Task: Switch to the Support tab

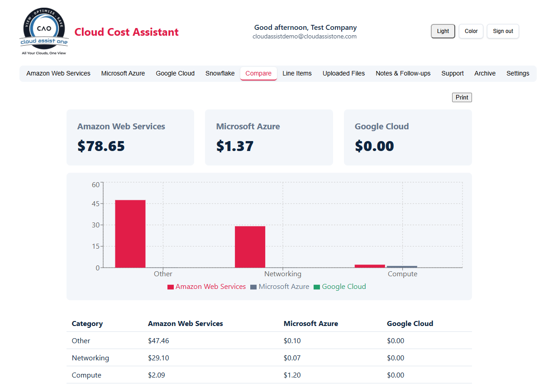Action: [453, 73]
